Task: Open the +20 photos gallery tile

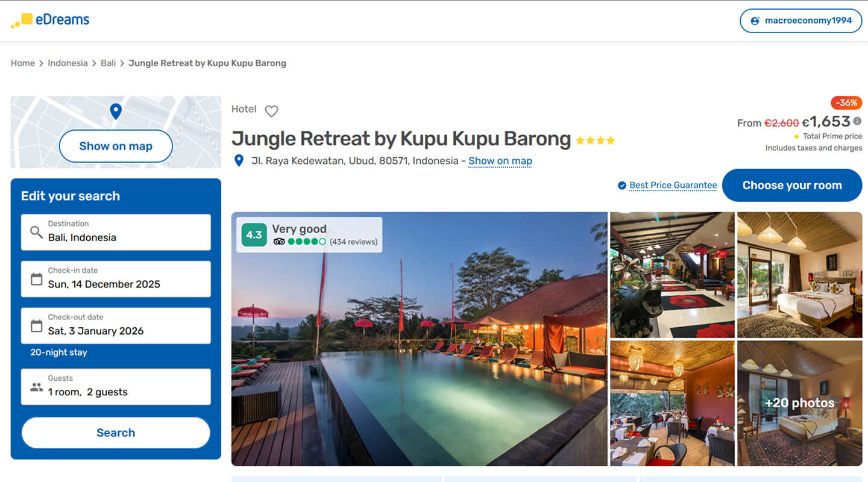Action: tap(800, 403)
